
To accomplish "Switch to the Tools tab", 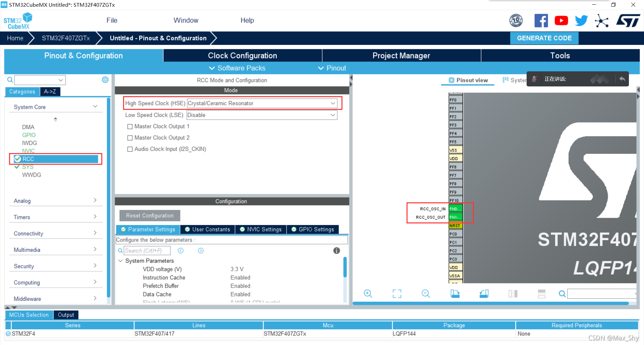I will [560, 56].
